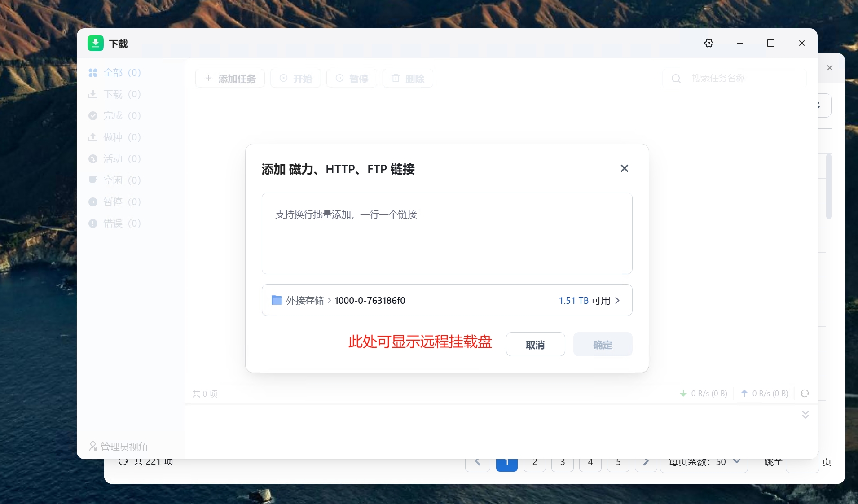Expand the double-chevron details panel
The width and height of the screenshot is (858, 504).
[805, 414]
